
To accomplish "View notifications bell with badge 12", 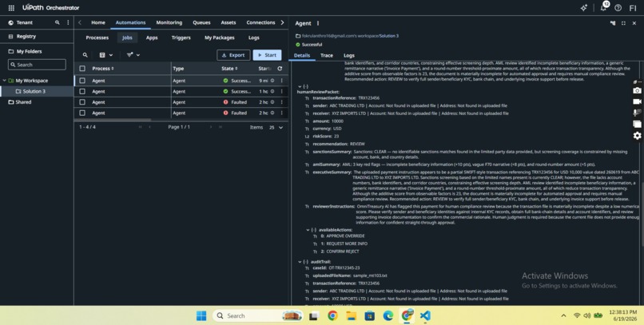I will click(603, 7).
